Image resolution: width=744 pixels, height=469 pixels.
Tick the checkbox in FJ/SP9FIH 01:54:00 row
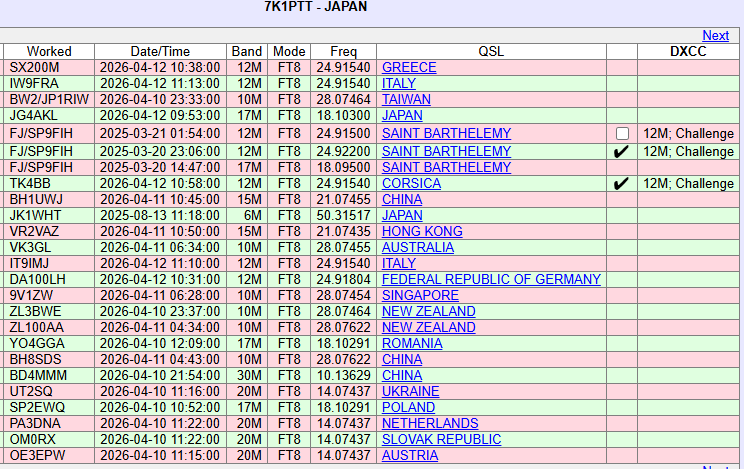622,134
